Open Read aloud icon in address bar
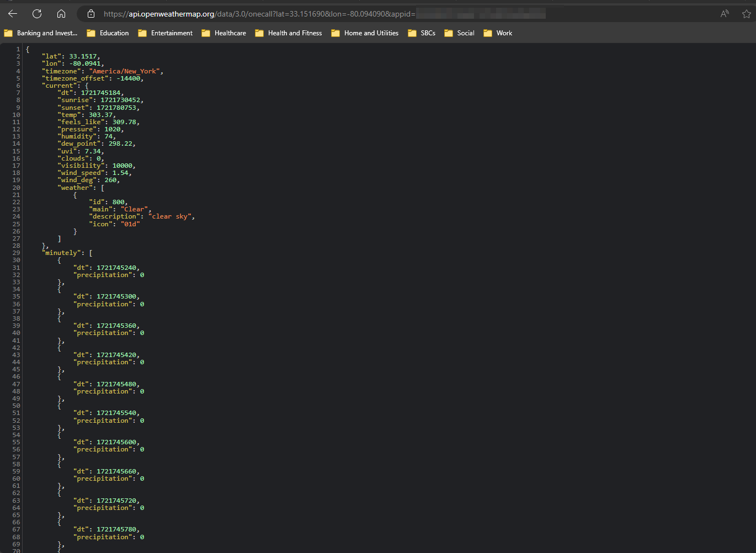 click(725, 14)
